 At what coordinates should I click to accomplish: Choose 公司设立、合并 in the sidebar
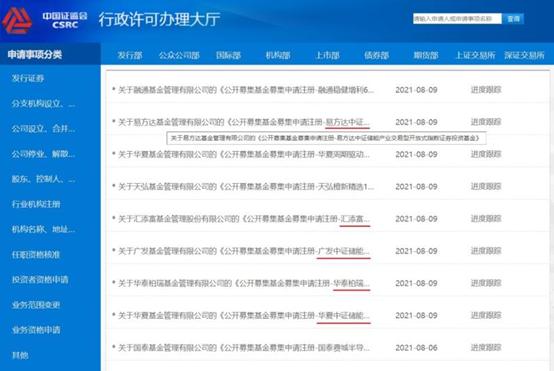point(43,129)
